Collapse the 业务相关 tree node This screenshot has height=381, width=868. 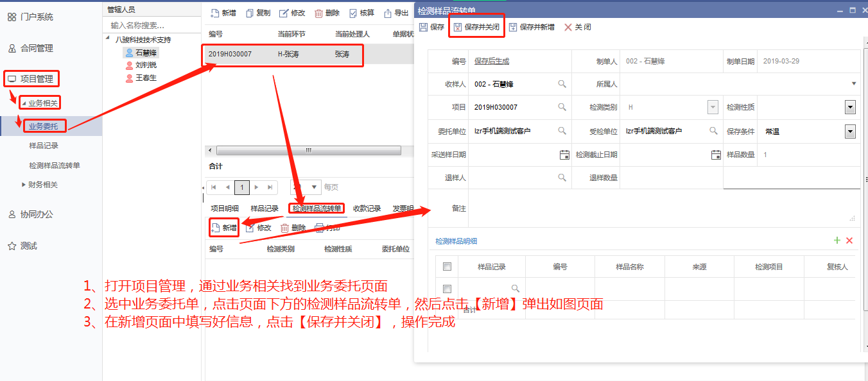[24, 103]
